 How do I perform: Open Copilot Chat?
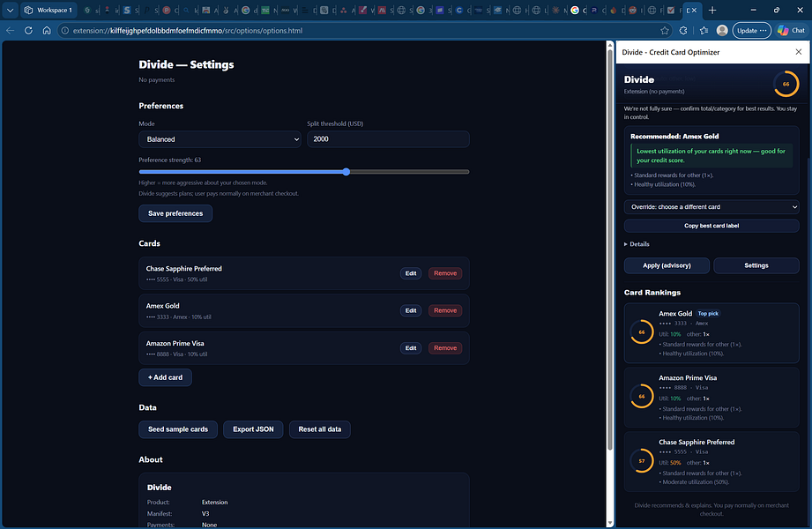tap(792, 31)
